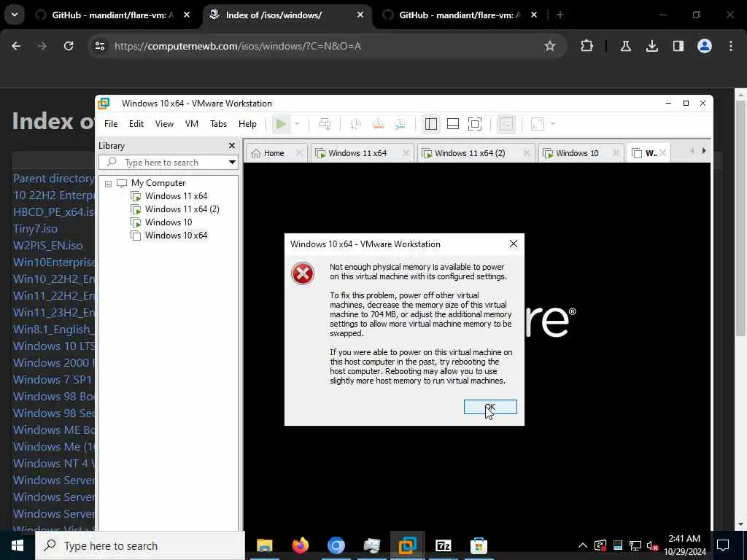Select My Computer in library tree

pos(158,183)
